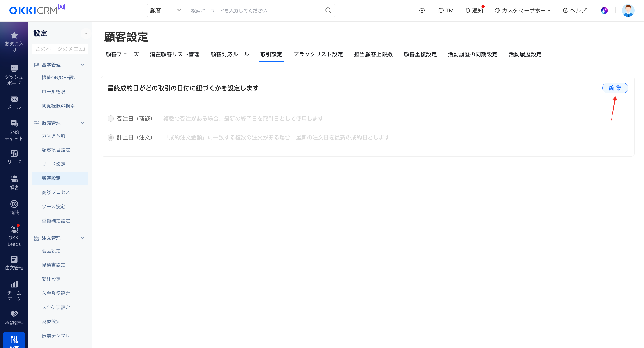Switch to 顧客対応ルール tab
Screen dimensions: 644x348
tap(230, 54)
